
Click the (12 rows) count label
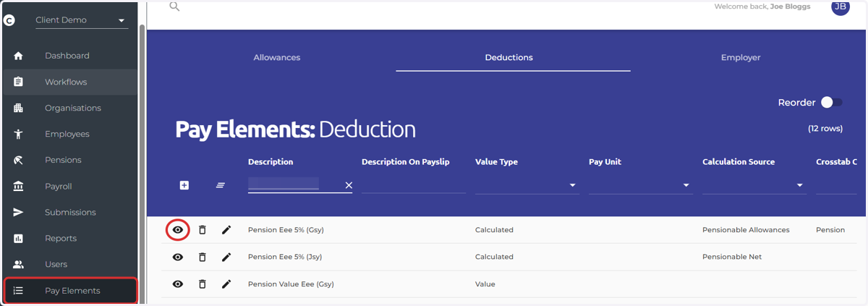pyautogui.click(x=825, y=128)
